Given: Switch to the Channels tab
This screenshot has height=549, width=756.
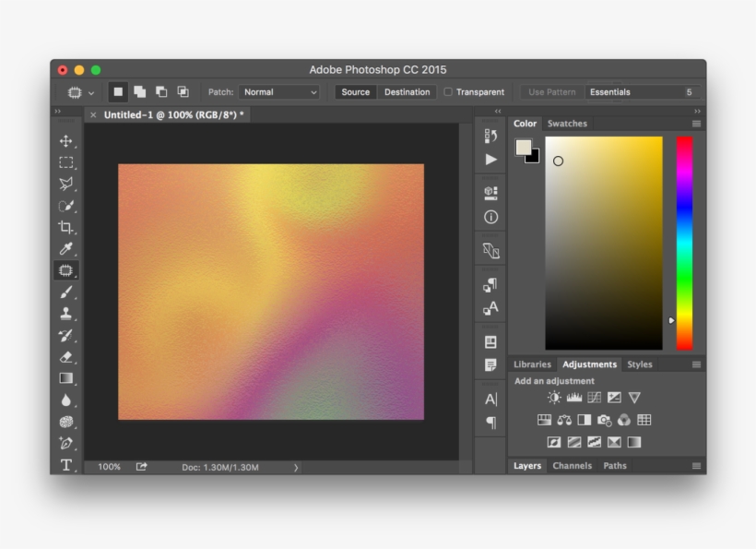Looking at the screenshot, I should point(572,466).
